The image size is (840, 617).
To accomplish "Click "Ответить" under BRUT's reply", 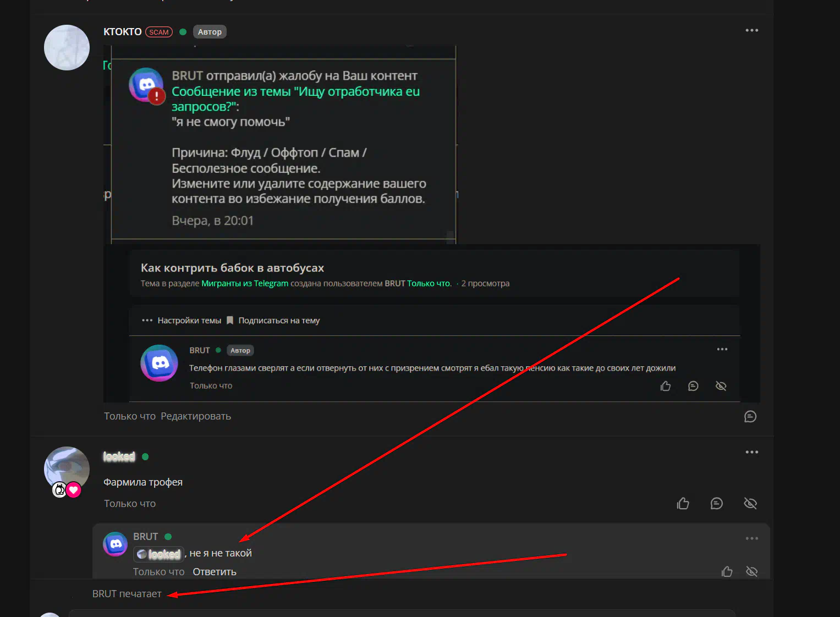I will click(x=215, y=572).
